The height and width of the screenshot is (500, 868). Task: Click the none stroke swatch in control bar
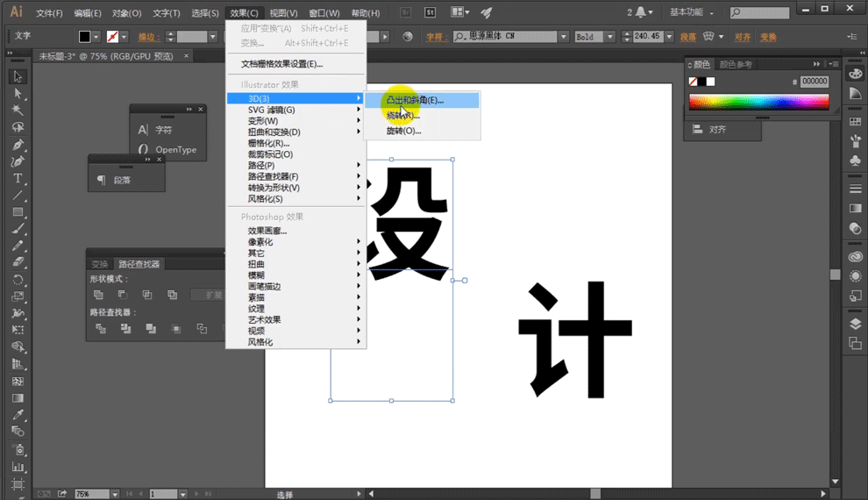[112, 37]
